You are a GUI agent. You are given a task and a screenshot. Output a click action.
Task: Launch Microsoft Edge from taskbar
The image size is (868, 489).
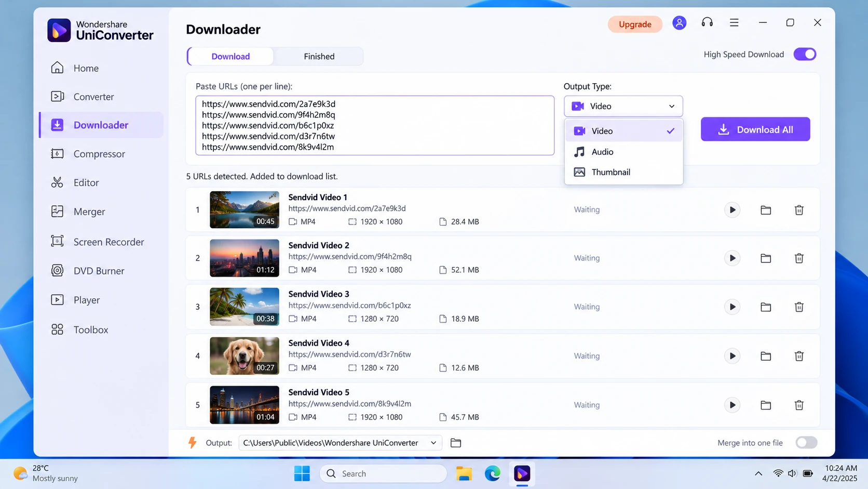coord(493,473)
